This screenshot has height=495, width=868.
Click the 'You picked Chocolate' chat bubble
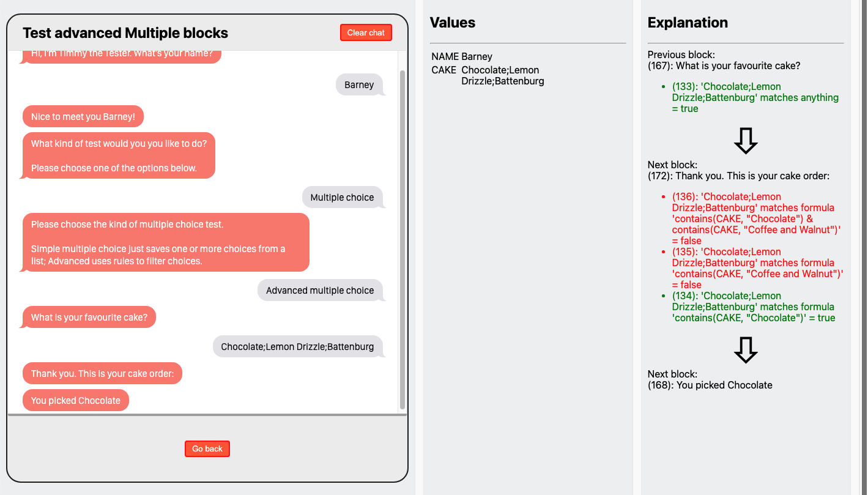click(x=76, y=401)
